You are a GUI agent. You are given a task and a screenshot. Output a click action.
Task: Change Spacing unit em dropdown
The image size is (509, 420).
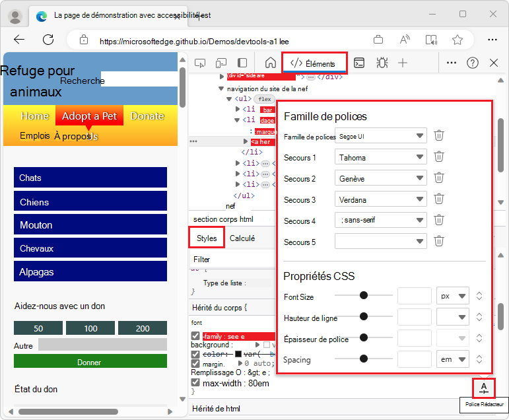(453, 359)
